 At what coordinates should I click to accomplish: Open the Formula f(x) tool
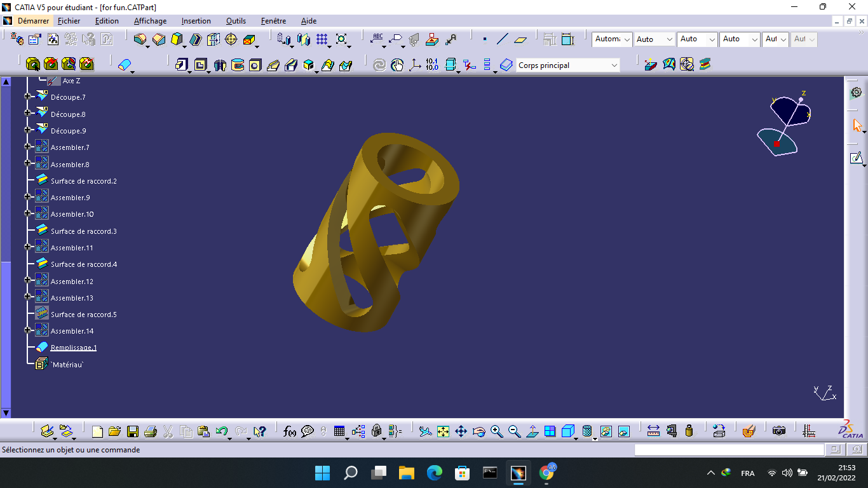(x=290, y=431)
